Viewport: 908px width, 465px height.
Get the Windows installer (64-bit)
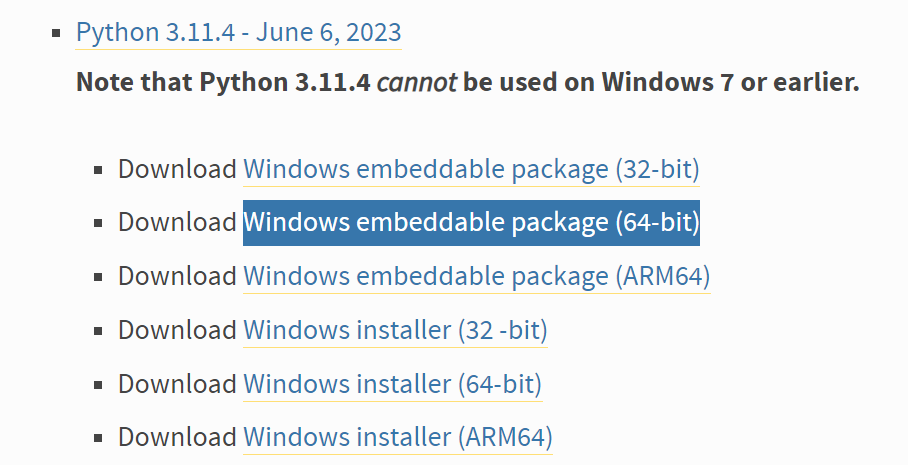click(x=392, y=383)
